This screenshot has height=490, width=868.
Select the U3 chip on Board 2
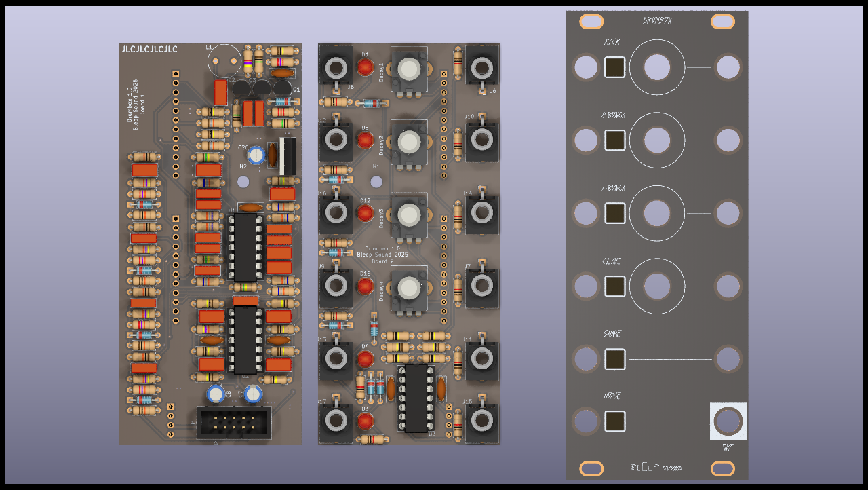[x=416, y=398]
